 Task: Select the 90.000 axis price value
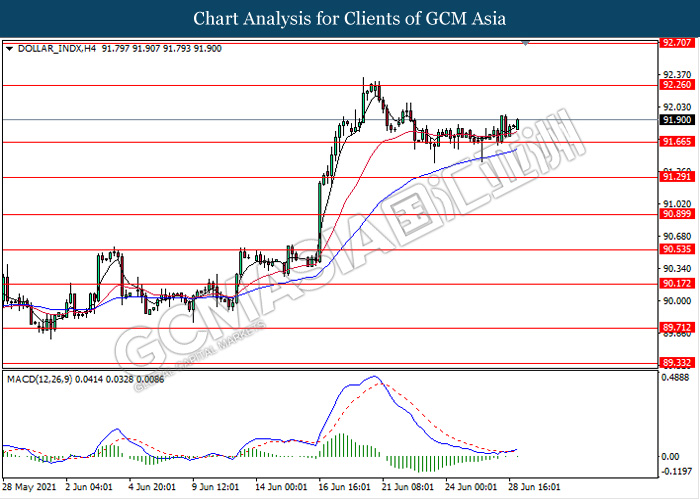677,301
